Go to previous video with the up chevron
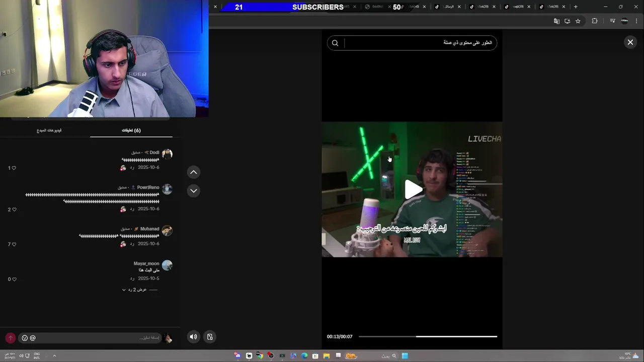 193,172
